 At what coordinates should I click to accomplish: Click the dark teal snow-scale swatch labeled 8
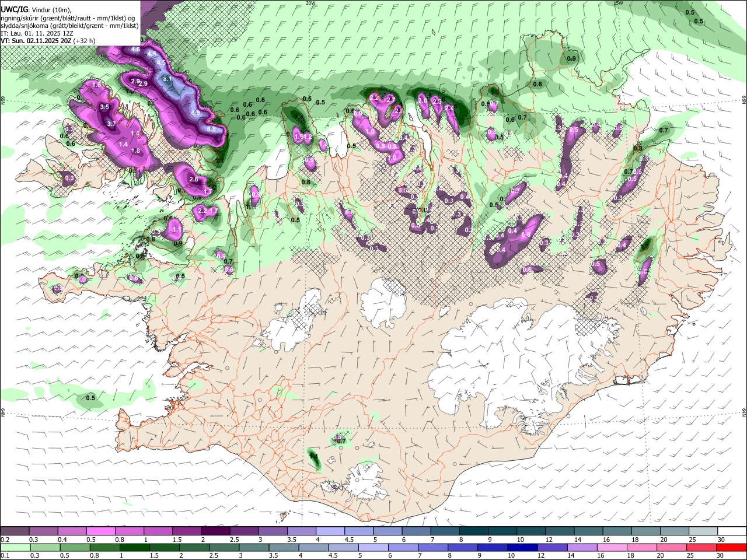click(473, 531)
